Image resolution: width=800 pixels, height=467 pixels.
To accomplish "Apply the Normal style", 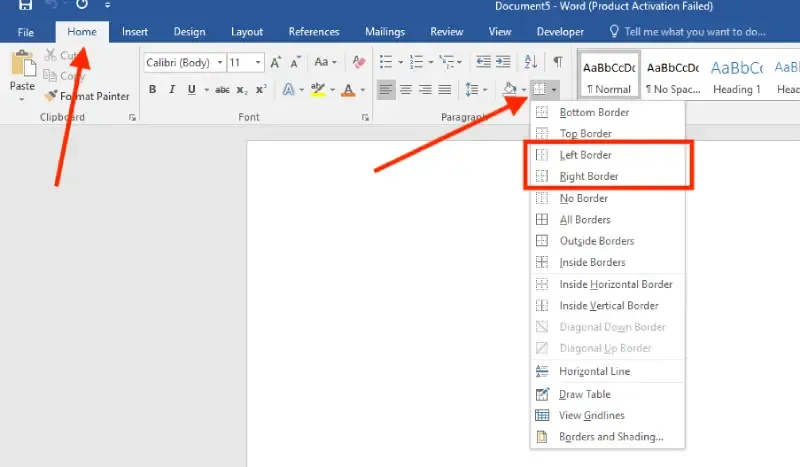I will pos(609,77).
